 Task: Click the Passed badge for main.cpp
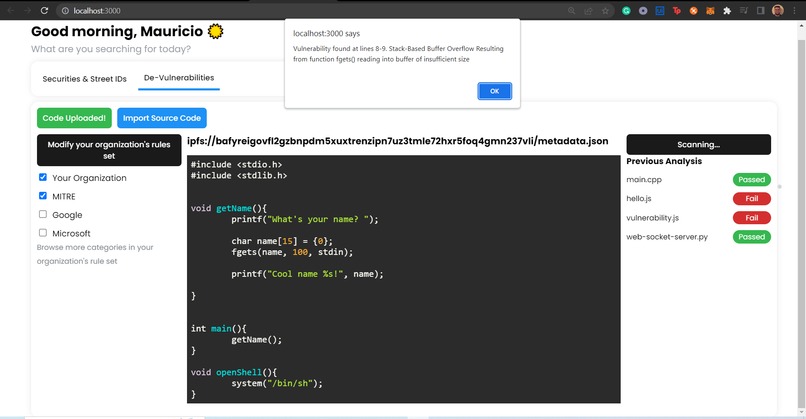point(752,179)
